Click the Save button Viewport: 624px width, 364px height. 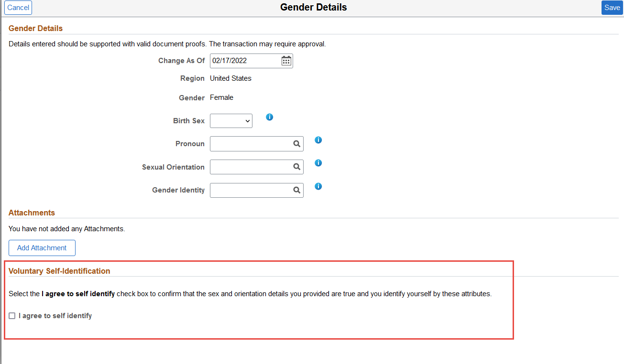tap(612, 8)
